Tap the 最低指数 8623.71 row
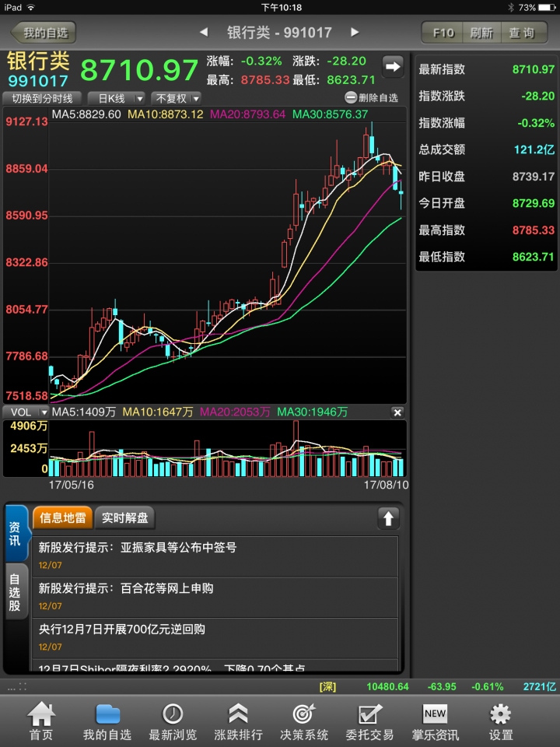The image size is (560, 747). [x=486, y=257]
